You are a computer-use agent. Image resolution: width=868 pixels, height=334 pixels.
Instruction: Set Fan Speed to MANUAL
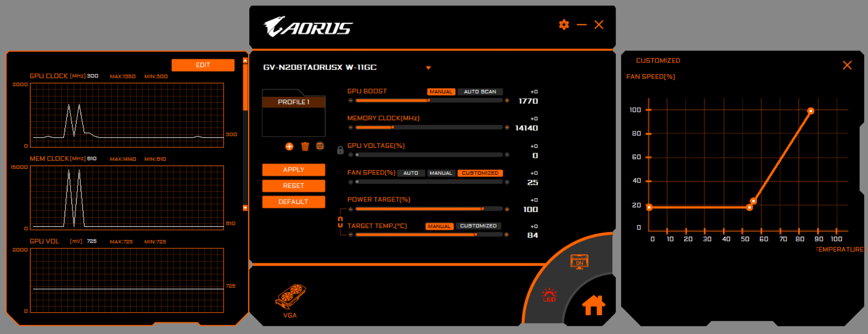tap(441, 173)
